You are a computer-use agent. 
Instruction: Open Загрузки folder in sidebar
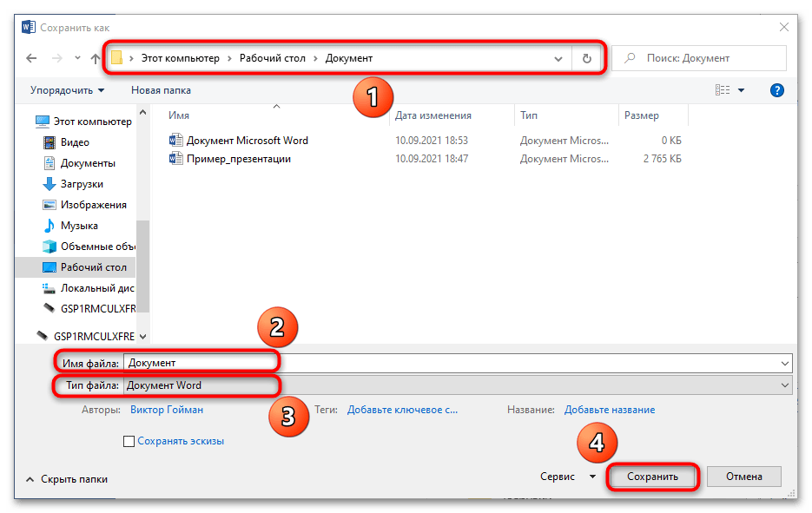click(82, 184)
